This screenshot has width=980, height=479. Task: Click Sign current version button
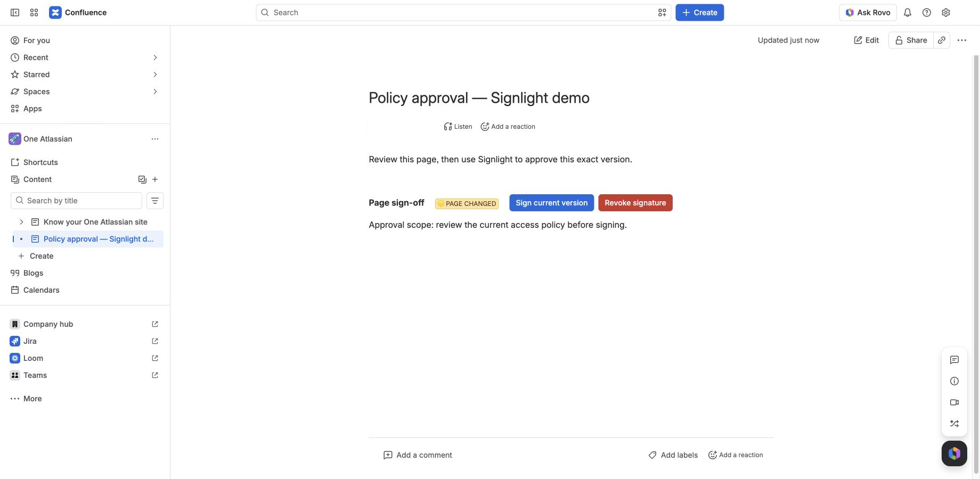pos(551,203)
